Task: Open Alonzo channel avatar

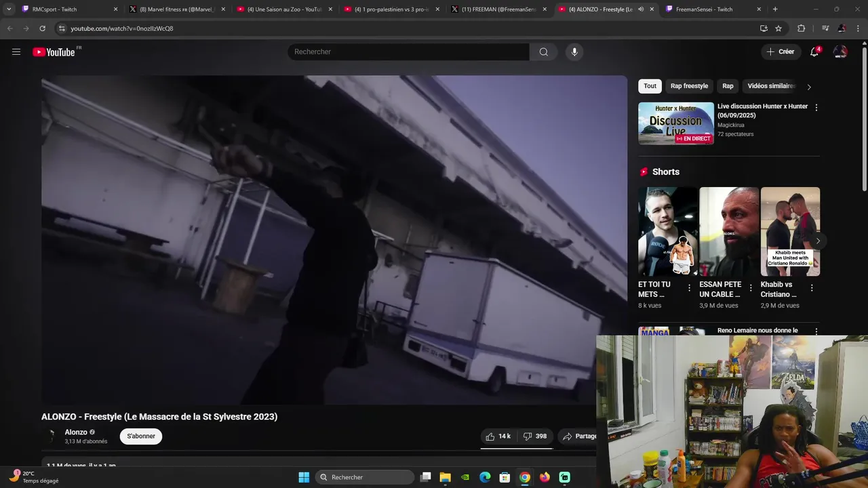Action: click(x=50, y=436)
